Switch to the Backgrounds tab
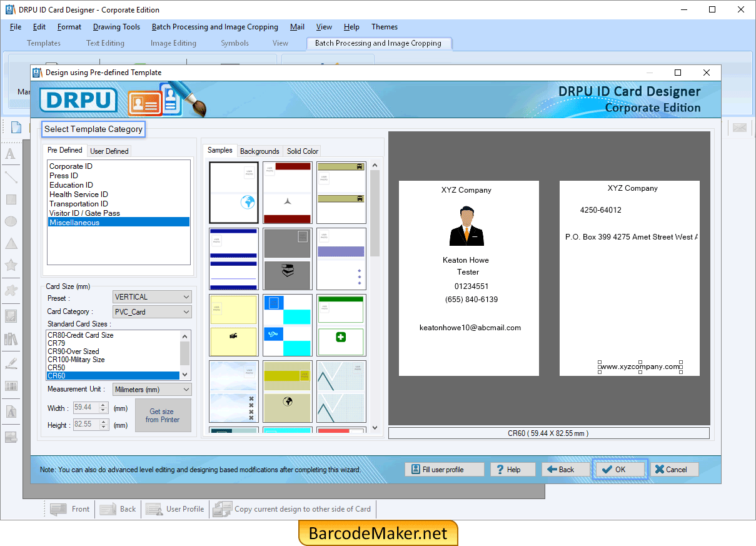The width and height of the screenshot is (756, 546). [x=260, y=151]
